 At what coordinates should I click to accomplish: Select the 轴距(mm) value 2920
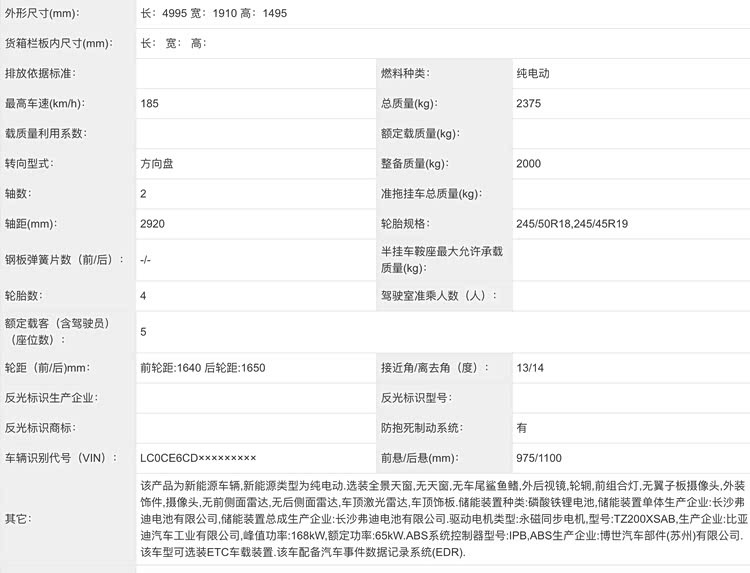pyautogui.click(x=152, y=223)
